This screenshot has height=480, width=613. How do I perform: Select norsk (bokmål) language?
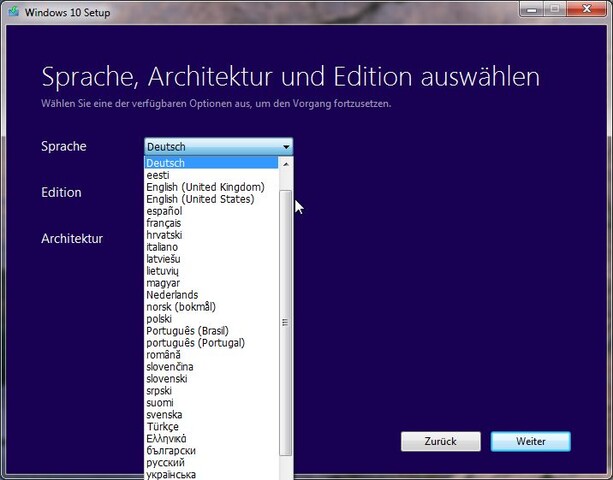click(x=212, y=307)
